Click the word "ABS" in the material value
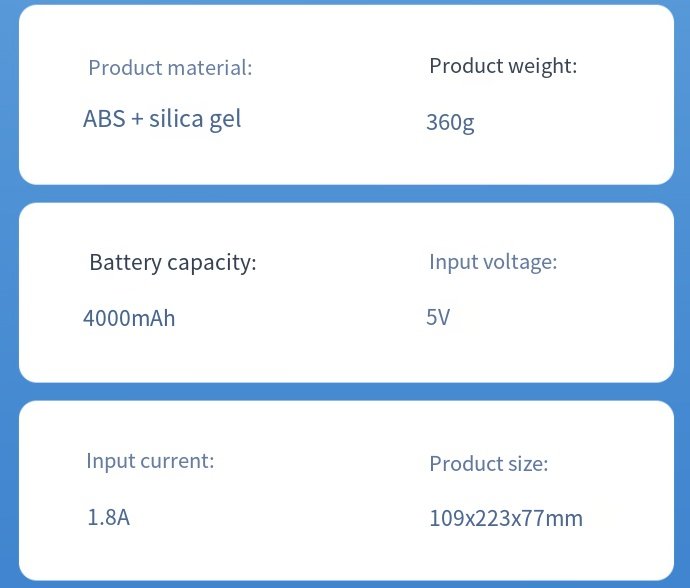 coord(104,119)
